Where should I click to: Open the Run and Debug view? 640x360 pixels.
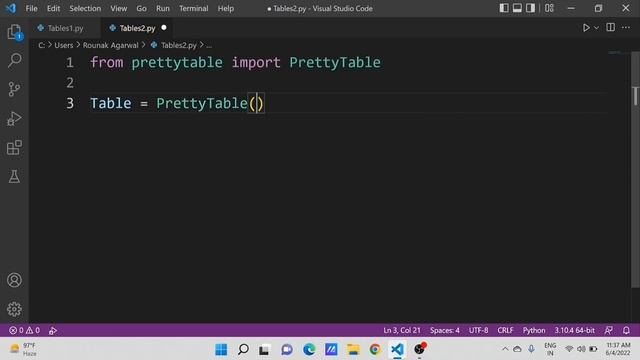[14, 118]
